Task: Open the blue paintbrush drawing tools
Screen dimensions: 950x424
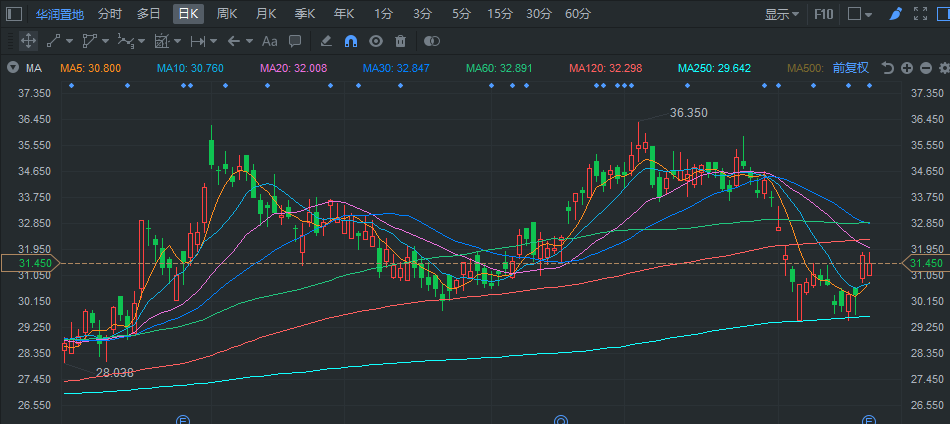Action: coord(895,14)
